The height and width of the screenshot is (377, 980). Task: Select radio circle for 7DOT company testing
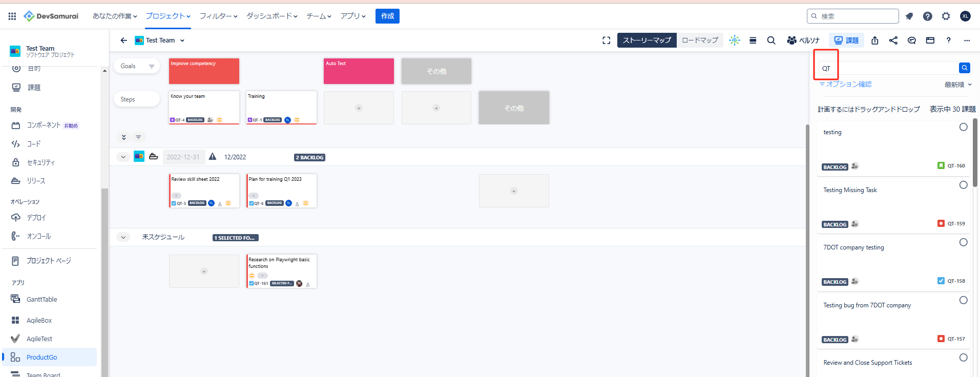tap(963, 242)
